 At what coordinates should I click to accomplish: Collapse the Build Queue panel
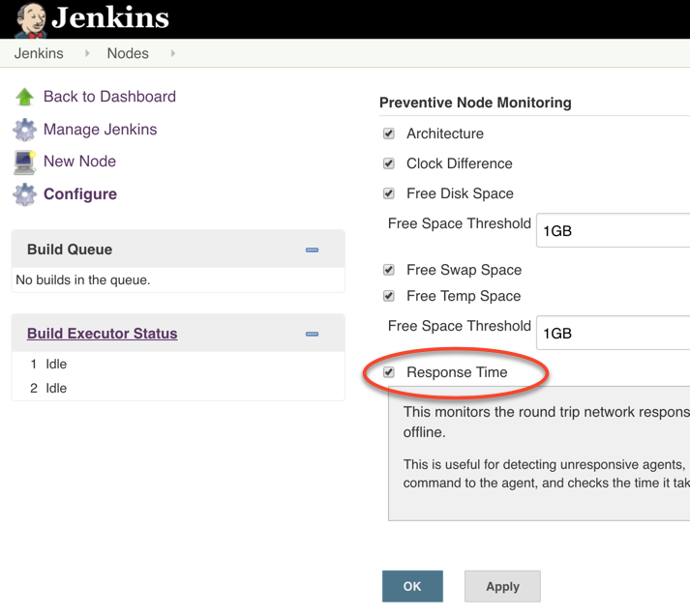click(312, 249)
